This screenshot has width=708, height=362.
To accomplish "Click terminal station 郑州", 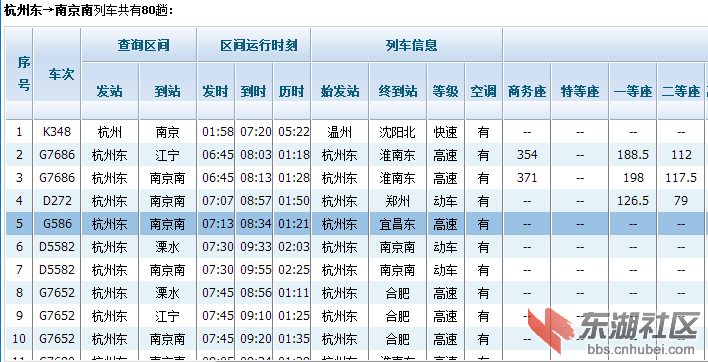I will click(x=397, y=201).
